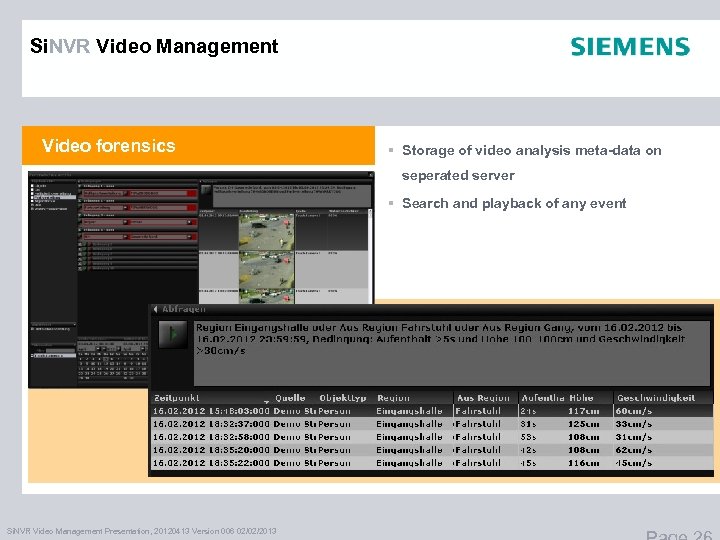
Task: Click the 'Search and playback of any event' bullet
Action: 514,203
